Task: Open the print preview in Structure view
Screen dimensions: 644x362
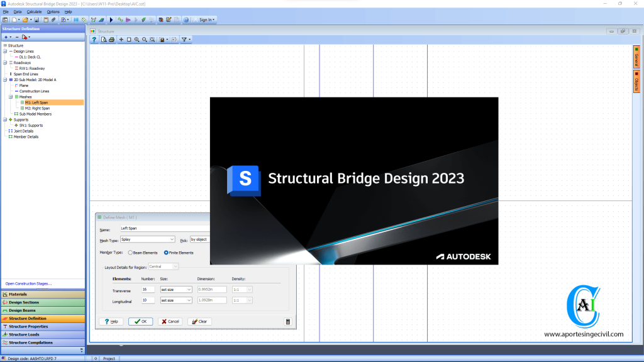Action: (103, 40)
